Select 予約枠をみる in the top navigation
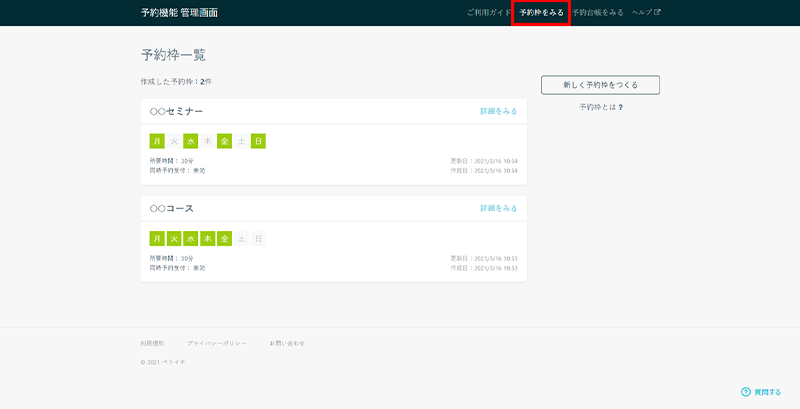The height and width of the screenshot is (409, 800). pyautogui.click(x=541, y=13)
